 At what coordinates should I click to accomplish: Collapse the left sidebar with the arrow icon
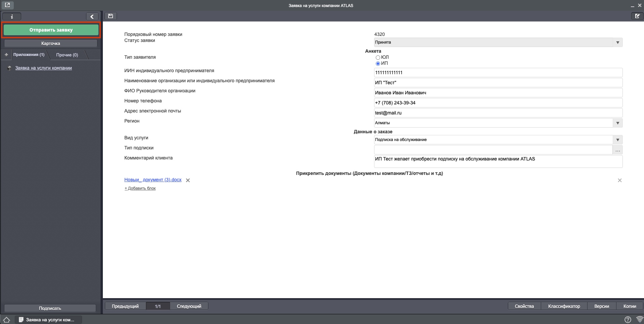[92, 16]
